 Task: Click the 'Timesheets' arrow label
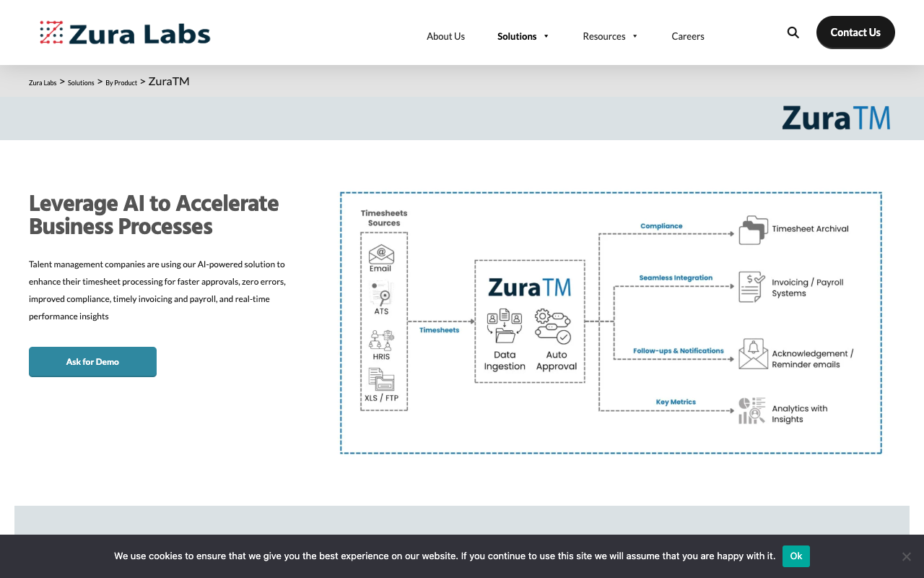(440, 329)
